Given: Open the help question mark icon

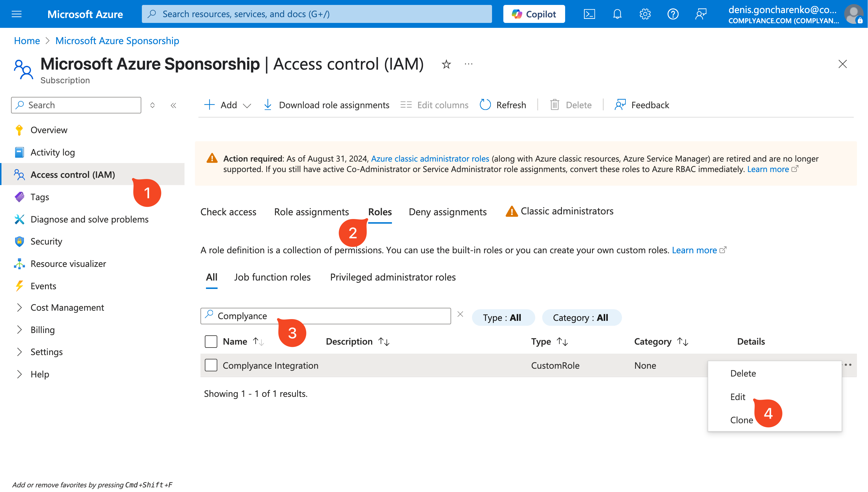Looking at the screenshot, I should [x=673, y=14].
